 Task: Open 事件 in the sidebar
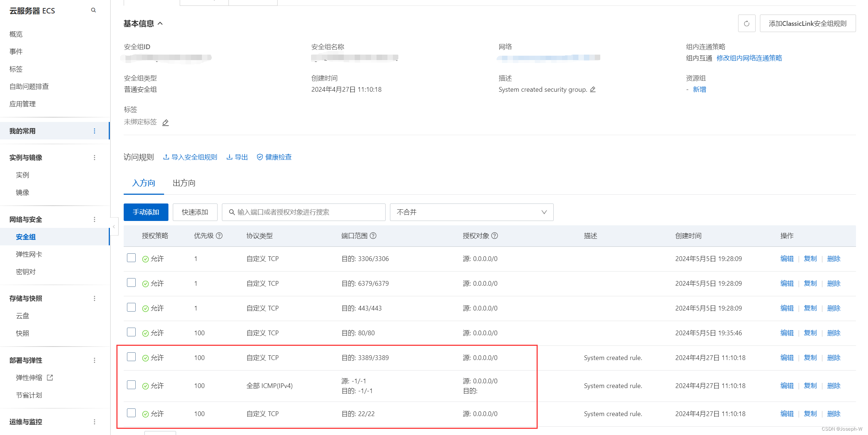pyautogui.click(x=16, y=51)
